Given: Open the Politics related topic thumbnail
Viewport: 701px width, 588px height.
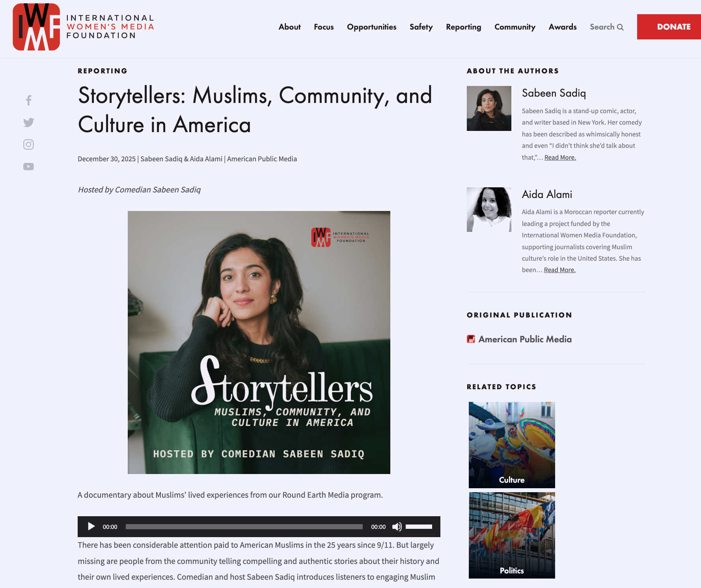Looking at the screenshot, I should click(512, 535).
